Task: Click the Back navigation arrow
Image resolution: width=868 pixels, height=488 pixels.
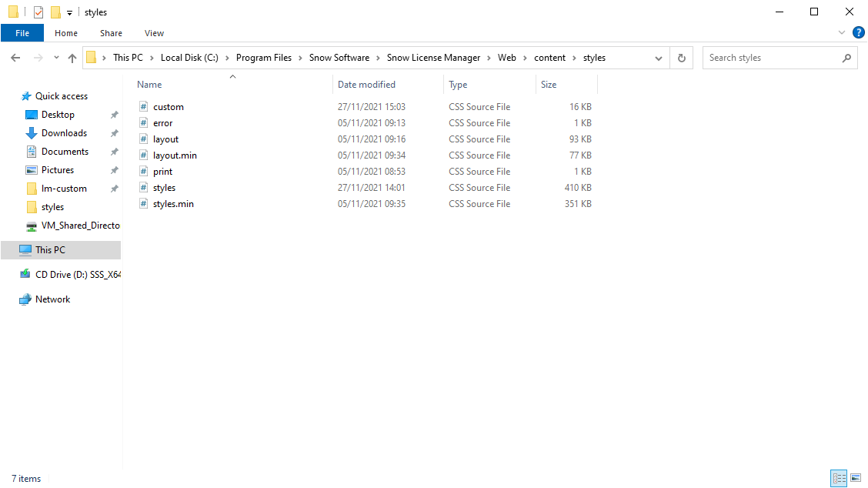Action: click(15, 58)
